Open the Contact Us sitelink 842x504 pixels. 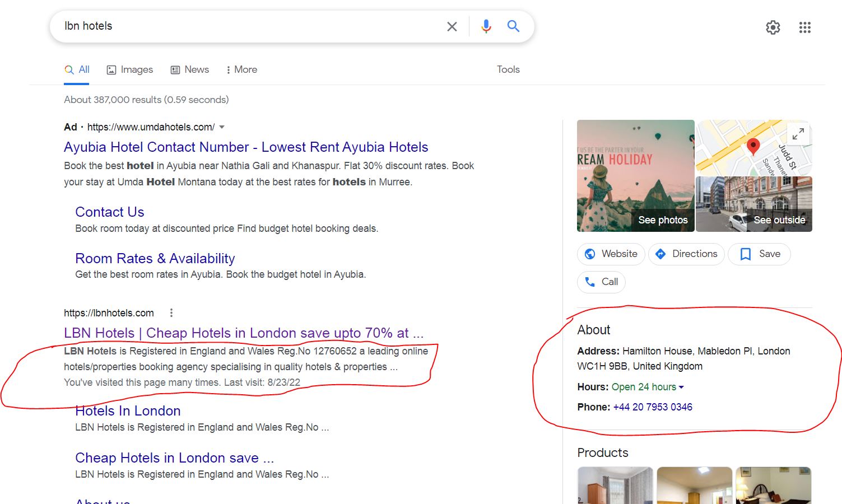[x=110, y=212]
